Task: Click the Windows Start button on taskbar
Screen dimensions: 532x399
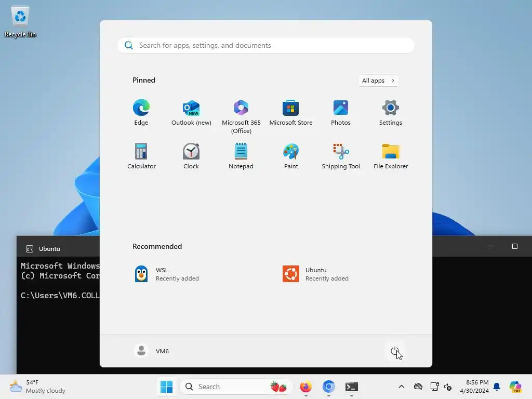Action: pyautogui.click(x=166, y=387)
